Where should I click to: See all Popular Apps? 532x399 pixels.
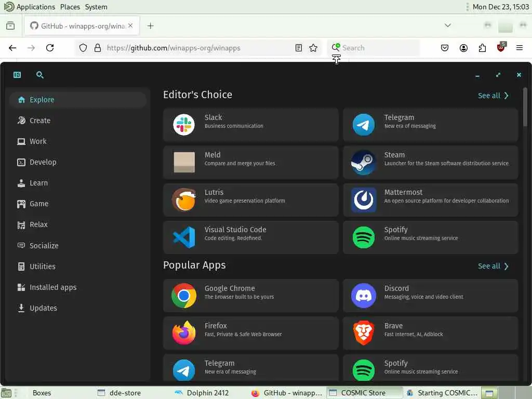493,266
